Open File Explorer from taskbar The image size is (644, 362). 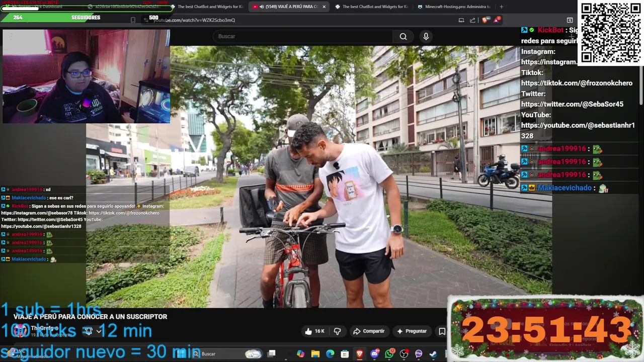click(x=315, y=354)
